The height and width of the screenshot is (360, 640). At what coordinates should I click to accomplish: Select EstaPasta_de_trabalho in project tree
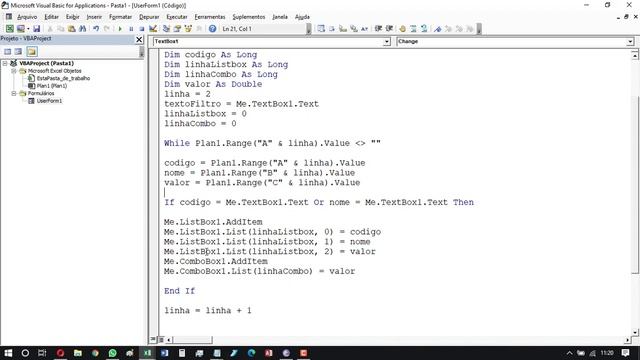[x=63, y=78]
